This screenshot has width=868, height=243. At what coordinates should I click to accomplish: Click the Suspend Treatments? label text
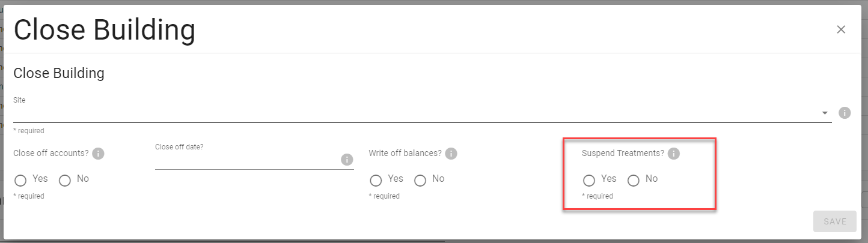click(x=623, y=153)
